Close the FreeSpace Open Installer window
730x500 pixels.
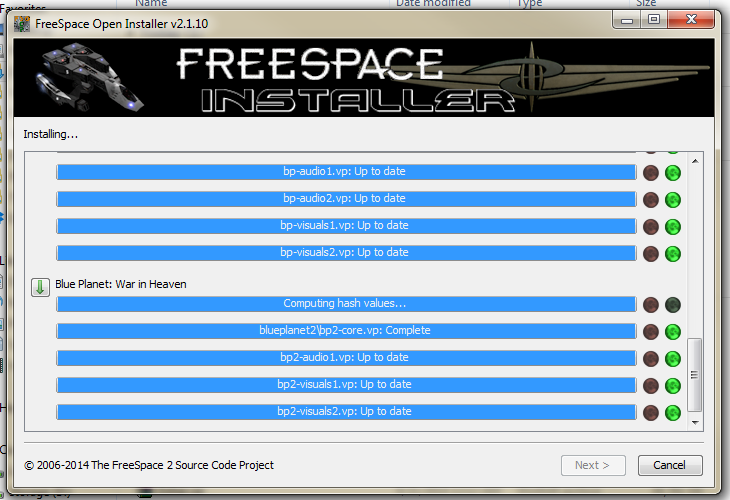tap(691, 20)
